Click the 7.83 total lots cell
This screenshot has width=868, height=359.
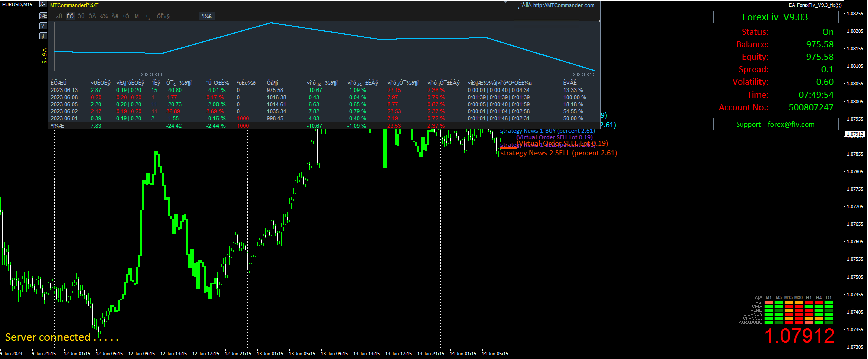96,126
